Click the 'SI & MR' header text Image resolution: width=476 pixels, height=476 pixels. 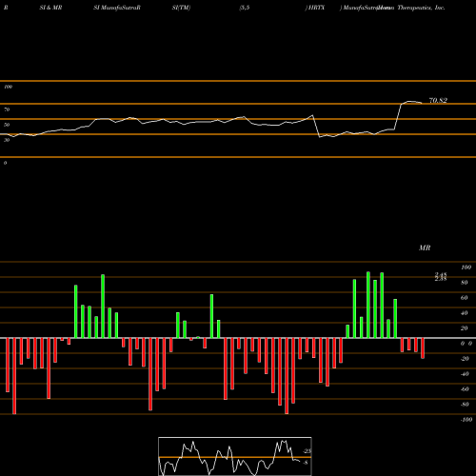(x=50, y=8)
